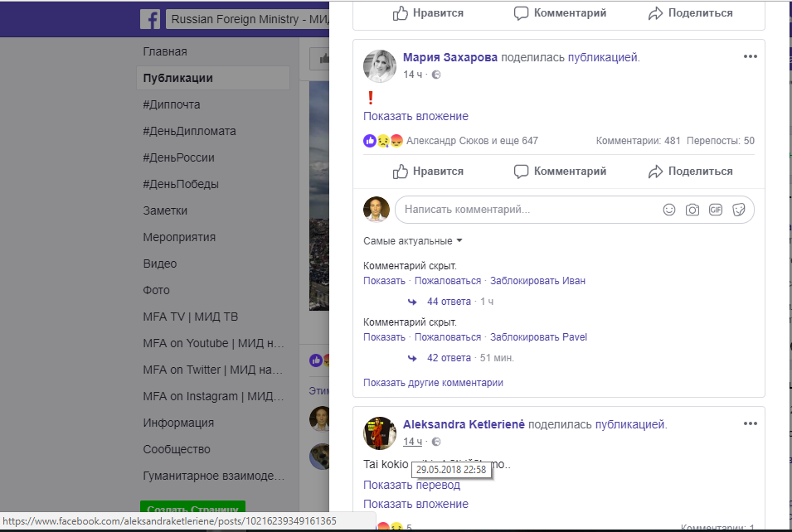This screenshot has width=792, height=532.
Task: Click the green Создать Страницу button
Action: [x=192, y=507]
